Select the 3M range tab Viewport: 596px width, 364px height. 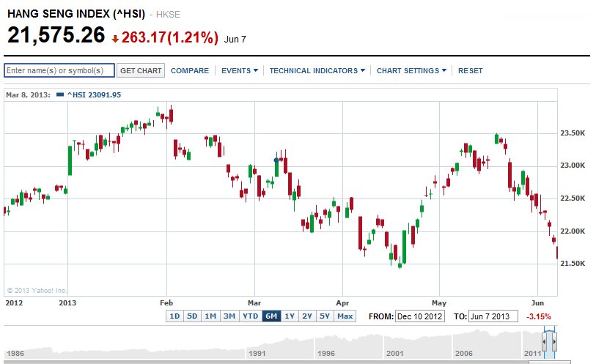pyautogui.click(x=229, y=316)
